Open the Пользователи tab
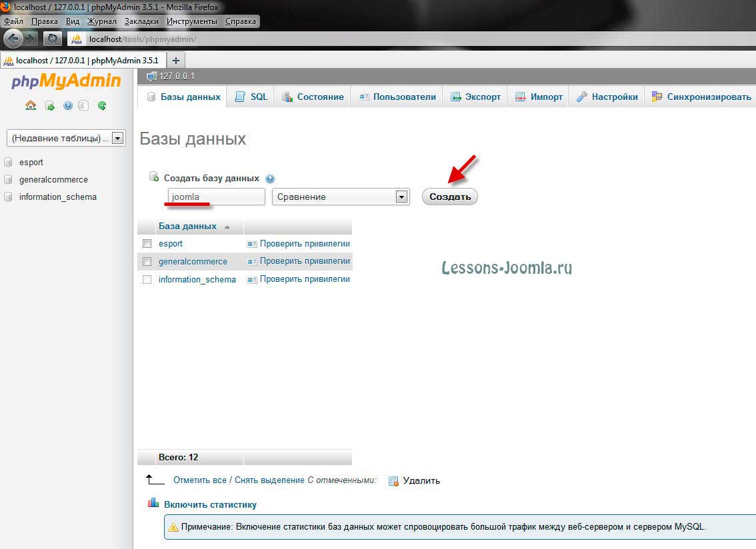756x549 pixels. tap(397, 97)
